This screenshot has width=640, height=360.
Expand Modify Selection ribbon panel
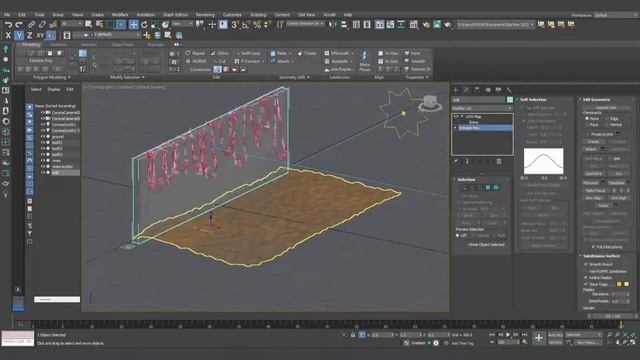tap(127, 77)
